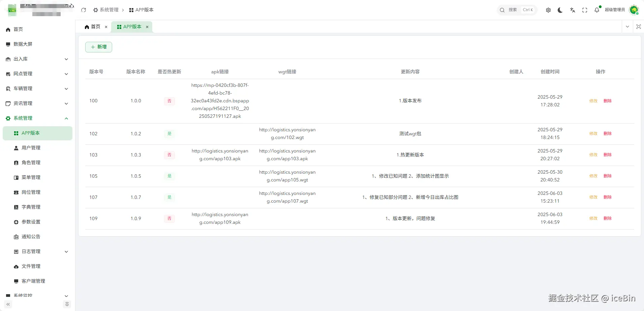The height and width of the screenshot is (311, 644).
Task: Close the 首页 tab
Action: [106, 27]
